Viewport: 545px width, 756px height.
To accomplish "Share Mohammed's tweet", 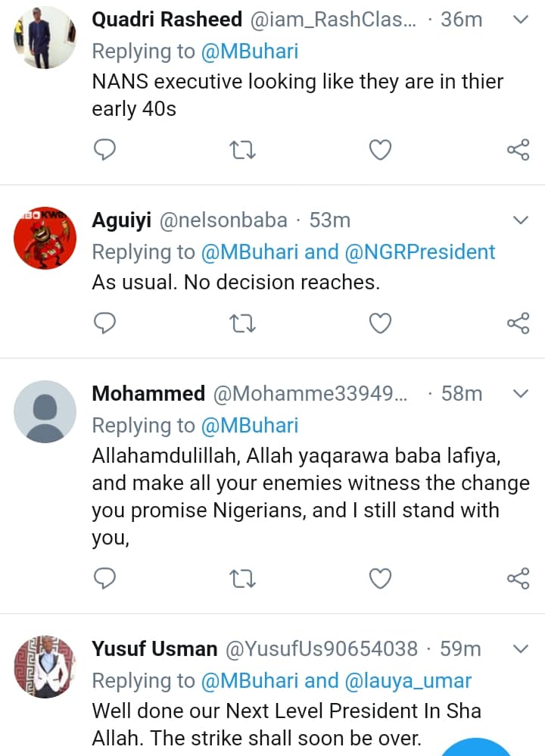I will 518,579.
